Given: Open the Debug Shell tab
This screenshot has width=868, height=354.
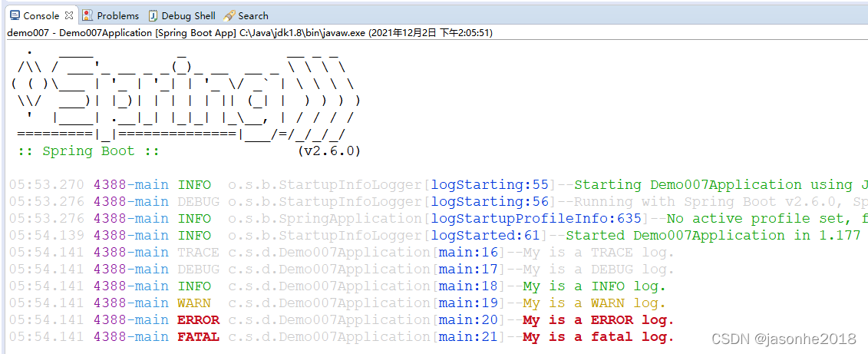Looking at the screenshot, I should pyautogui.click(x=182, y=15).
